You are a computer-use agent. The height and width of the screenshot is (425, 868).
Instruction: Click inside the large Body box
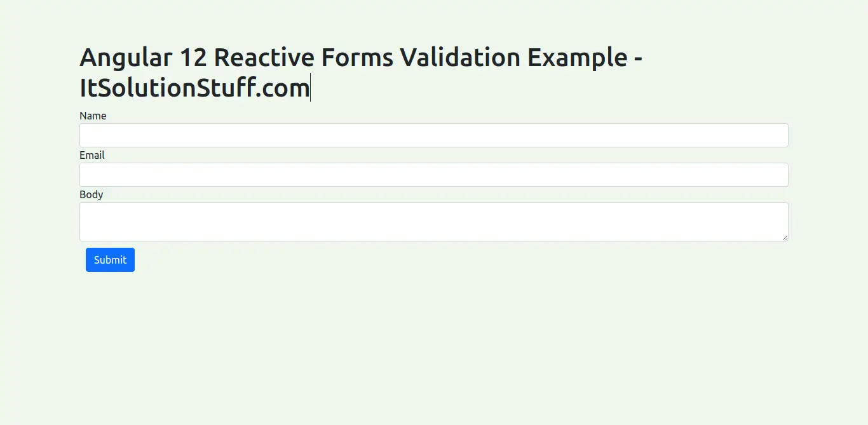click(434, 221)
